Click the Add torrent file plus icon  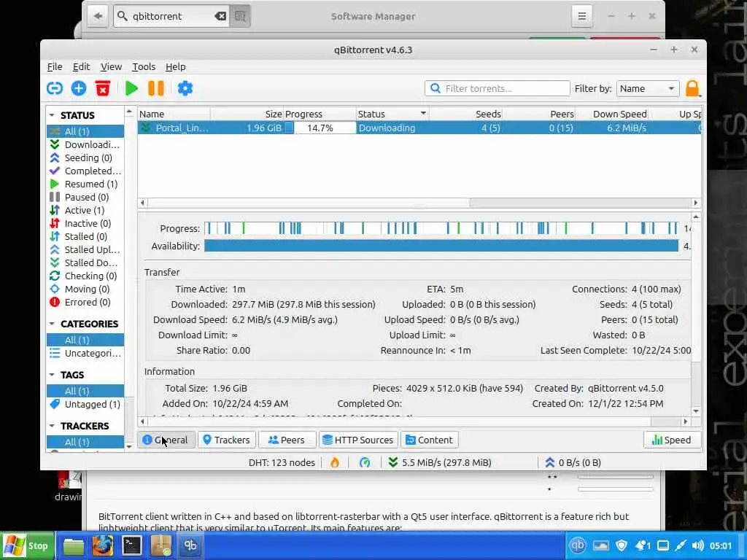tap(79, 88)
